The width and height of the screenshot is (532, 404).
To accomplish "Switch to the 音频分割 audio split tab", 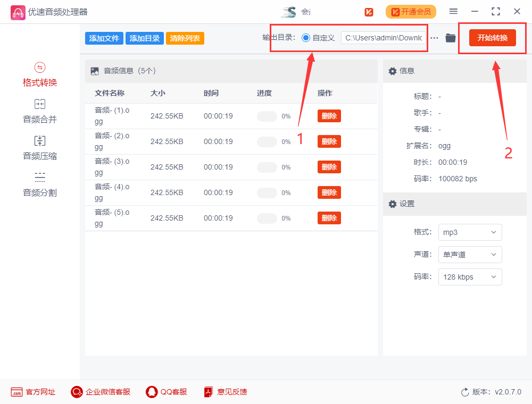I will [39, 184].
